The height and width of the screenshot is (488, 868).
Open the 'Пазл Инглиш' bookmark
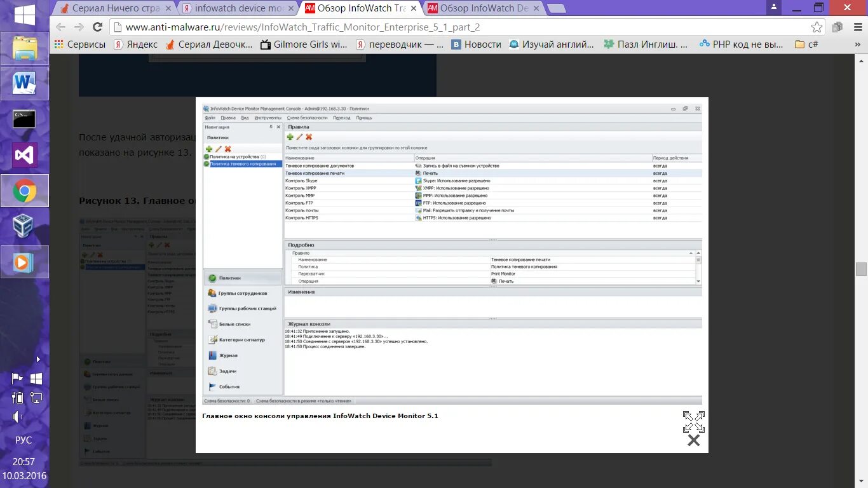(x=646, y=44)
